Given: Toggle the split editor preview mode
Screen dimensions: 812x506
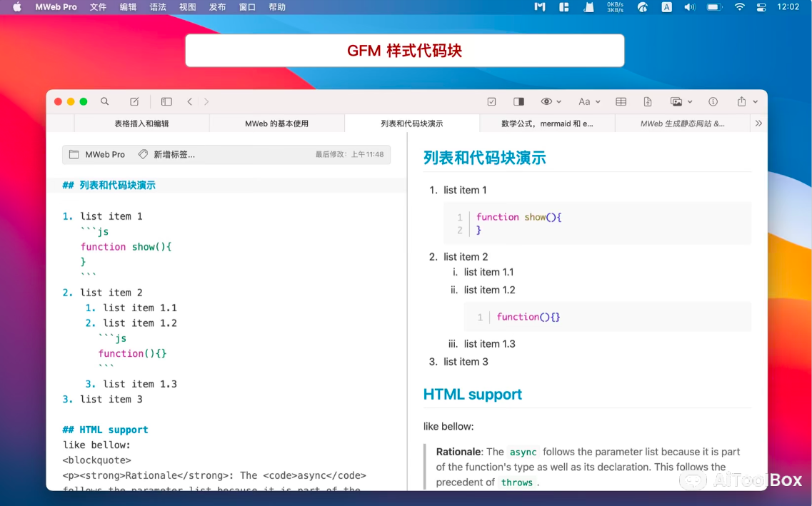Looking at the screenshot, I should pyautogui.click(x=518, y=101).
